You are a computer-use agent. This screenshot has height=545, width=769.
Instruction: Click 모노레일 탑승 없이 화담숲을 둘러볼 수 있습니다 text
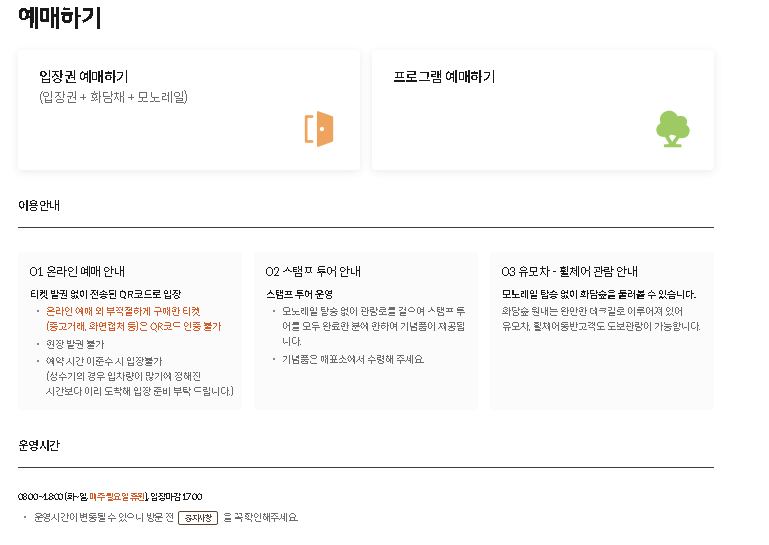(x=599, y=294)
